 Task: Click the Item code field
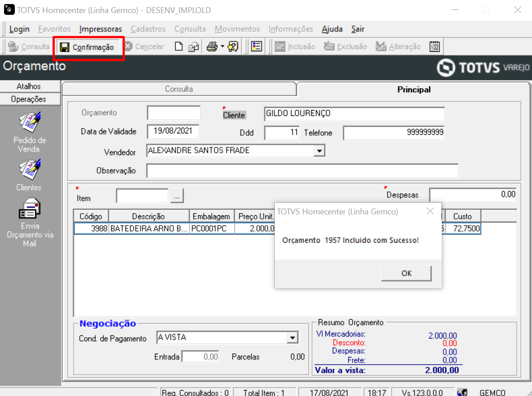click(x=142, y=196)
